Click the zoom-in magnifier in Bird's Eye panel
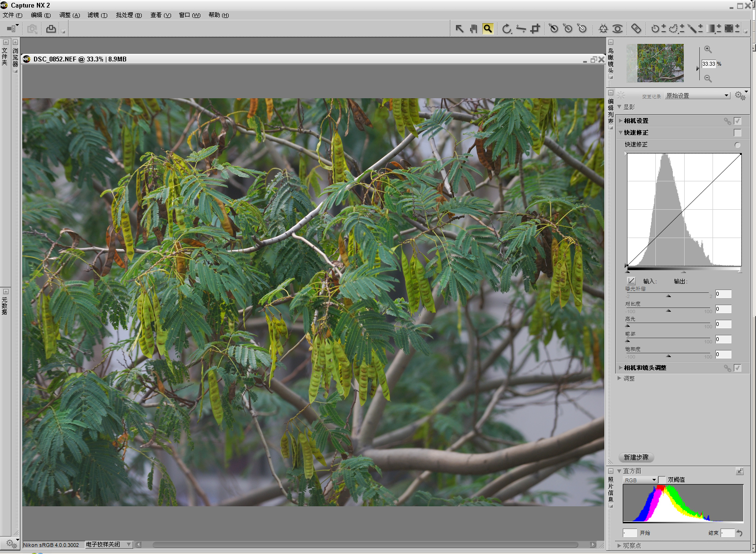This screenshot has height=554, width=756. coord(708,50)
